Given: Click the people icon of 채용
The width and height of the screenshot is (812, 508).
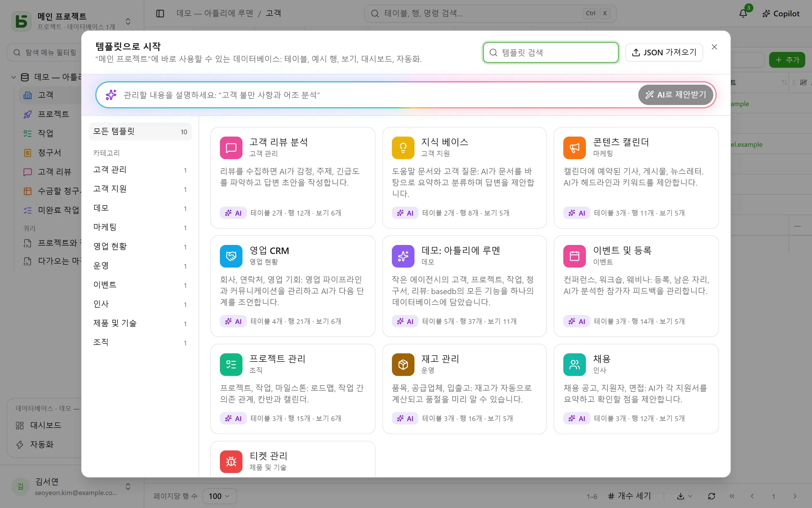Looking at the screenshot, I should [x=574, y=365].
